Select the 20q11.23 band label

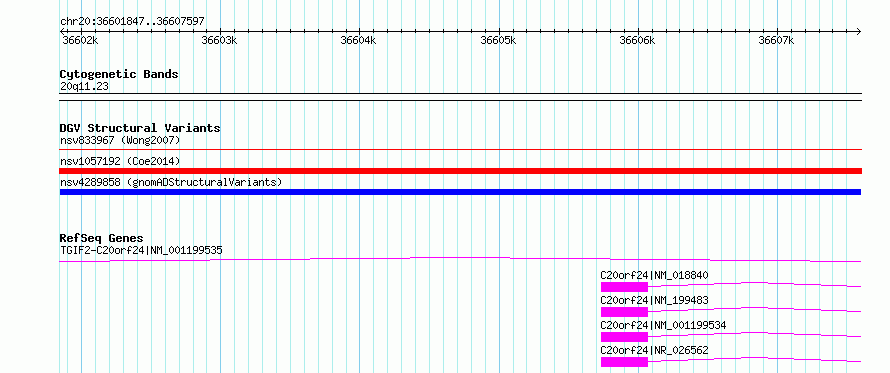tap(84, 87)
